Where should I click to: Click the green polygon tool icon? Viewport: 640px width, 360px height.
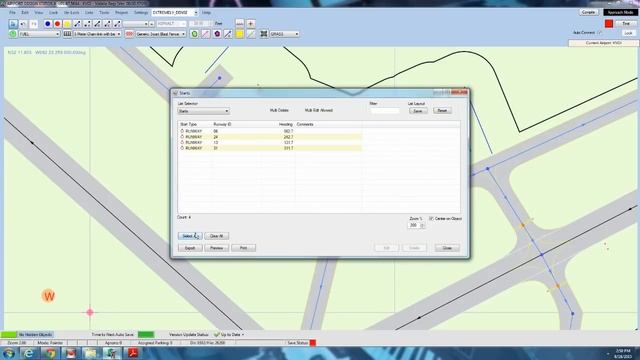[x=194, y=34]
